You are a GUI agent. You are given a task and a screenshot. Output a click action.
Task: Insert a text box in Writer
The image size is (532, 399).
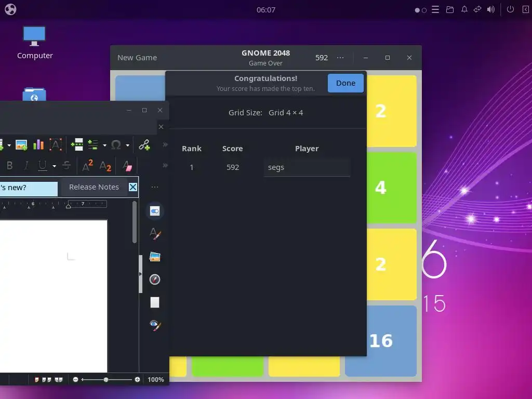tap(56, 145)
